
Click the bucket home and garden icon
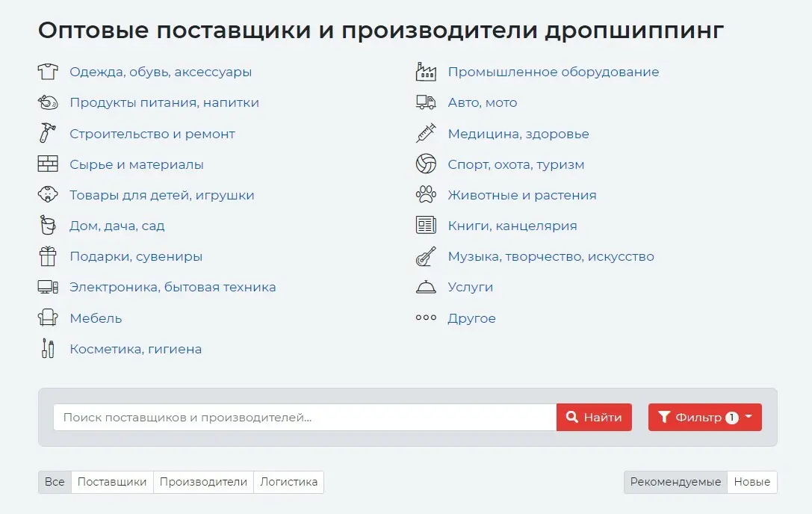click(48, 226)
